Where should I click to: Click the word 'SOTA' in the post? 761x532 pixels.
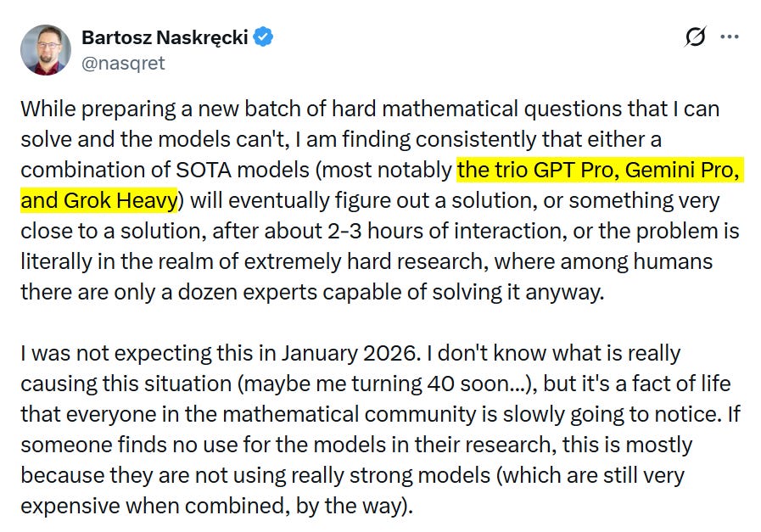[204, 170]
